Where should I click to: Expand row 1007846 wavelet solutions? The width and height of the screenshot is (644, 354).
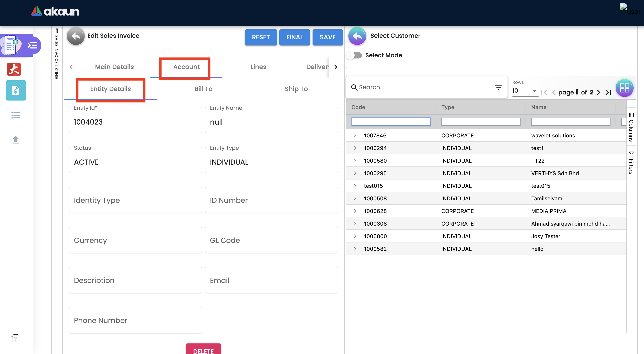coord(355,135)
